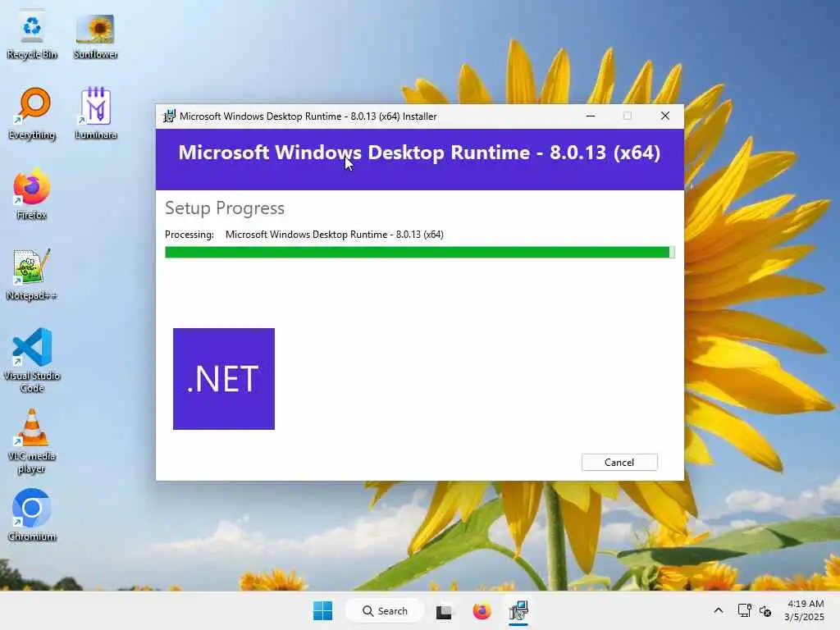This screenshot has width=840, height=630.
Task: Click the network status tray icon
Action: [744, 610]
